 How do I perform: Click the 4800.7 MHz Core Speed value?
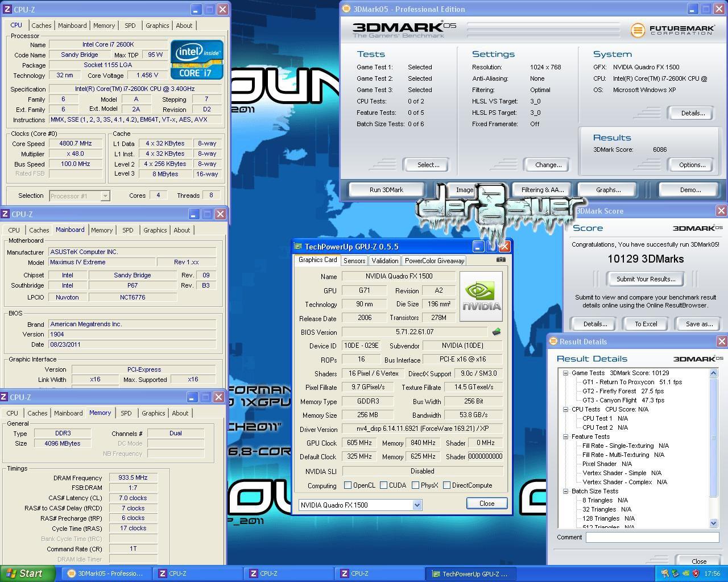tap(76, 143)
